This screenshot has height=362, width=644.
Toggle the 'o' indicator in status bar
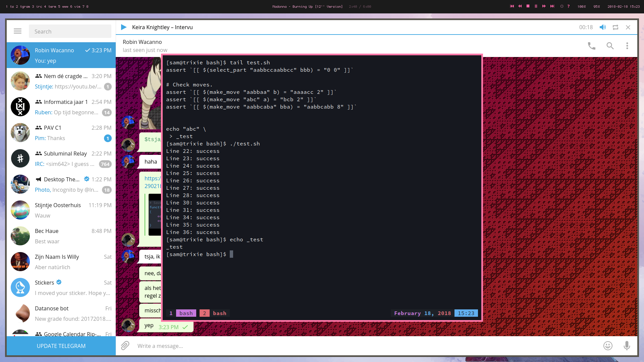pyautogui.click(x=562, y=6)
